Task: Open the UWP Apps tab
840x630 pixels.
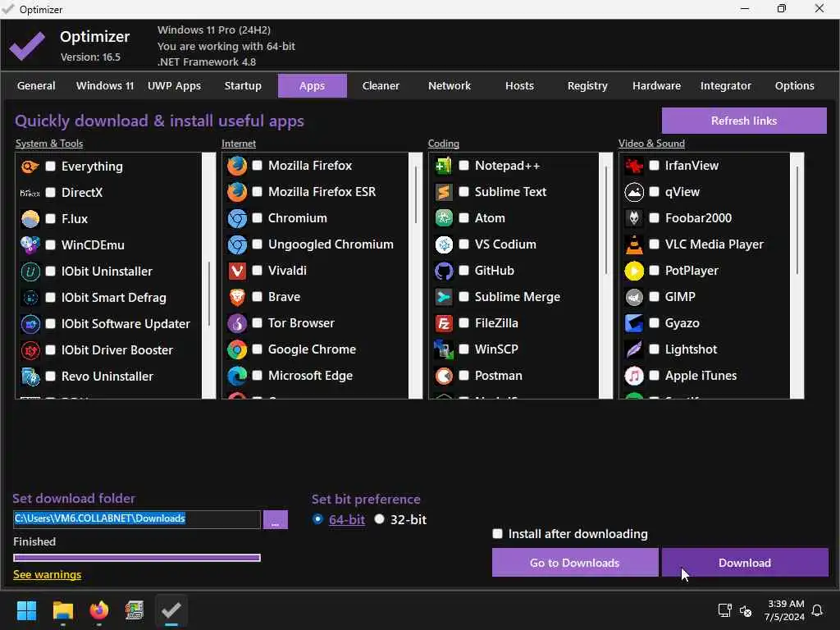Action: point(174,85)
